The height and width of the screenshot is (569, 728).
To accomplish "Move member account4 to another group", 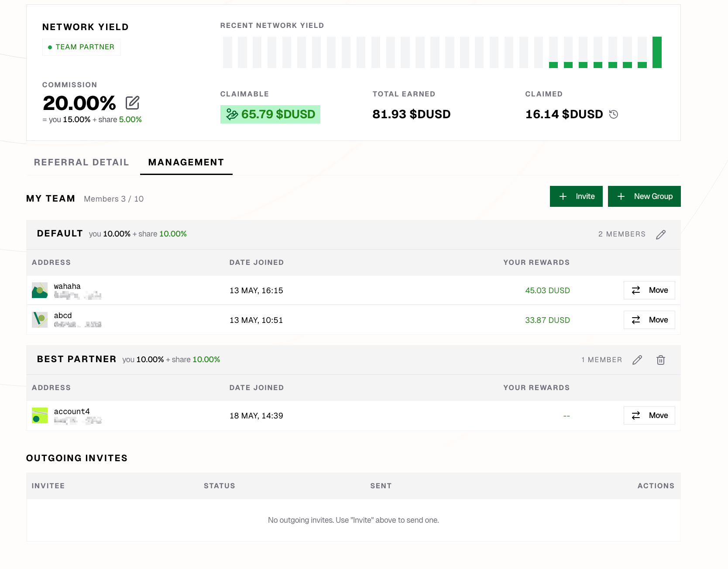I will (x=649, y=415).
